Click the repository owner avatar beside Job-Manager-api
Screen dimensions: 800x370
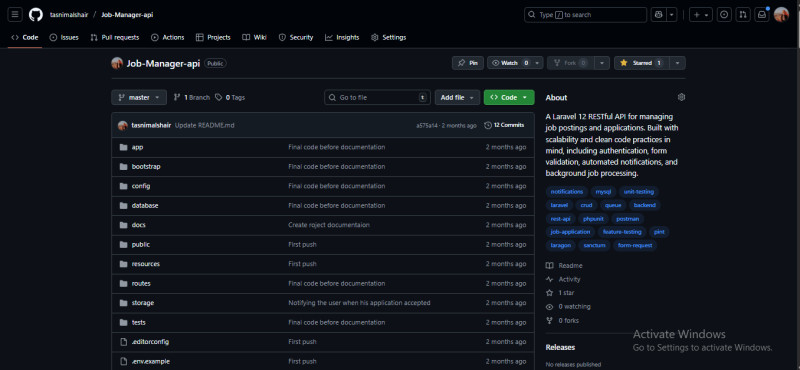click(x=117, y=63)
